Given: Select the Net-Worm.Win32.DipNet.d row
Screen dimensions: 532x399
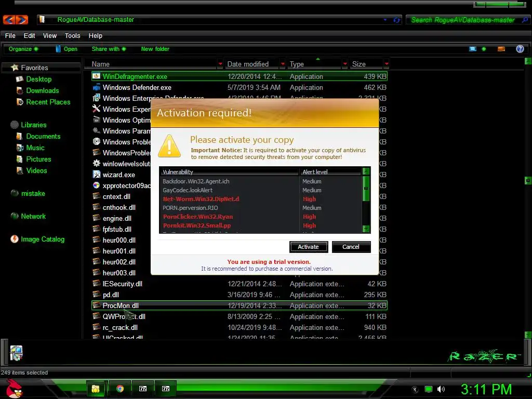Looking at the screenshot, I should pyautogui.click(x=261, y=199).
